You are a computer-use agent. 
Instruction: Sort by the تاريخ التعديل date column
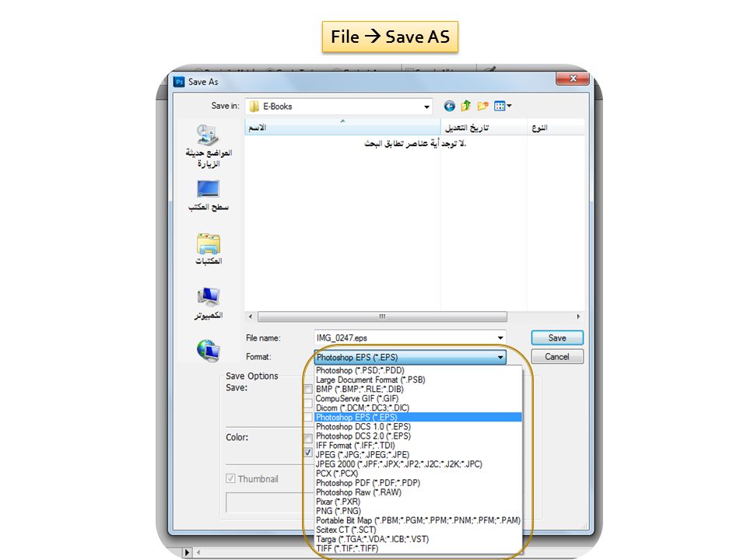click(483, 128)
